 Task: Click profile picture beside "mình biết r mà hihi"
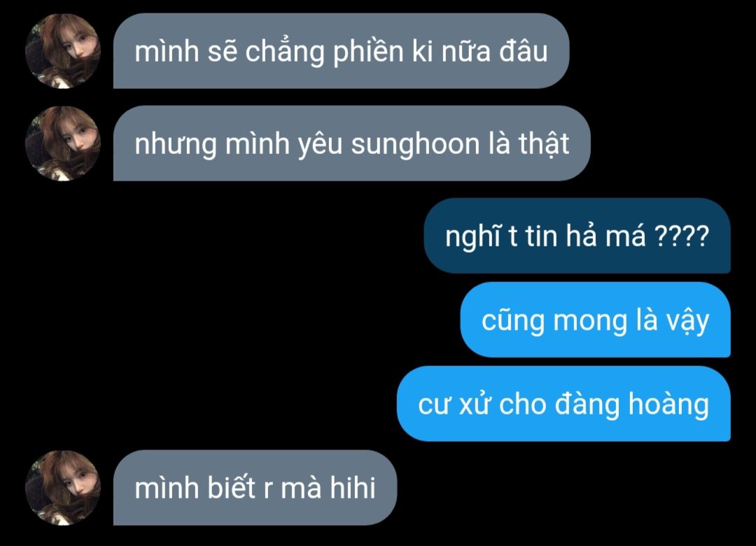click(63, 488)
